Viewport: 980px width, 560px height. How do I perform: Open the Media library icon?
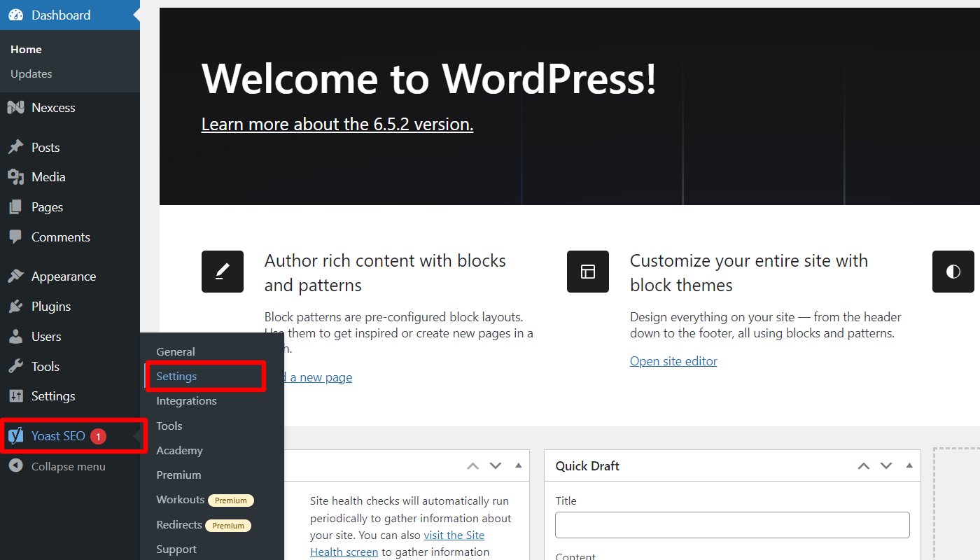coord(17,177)
